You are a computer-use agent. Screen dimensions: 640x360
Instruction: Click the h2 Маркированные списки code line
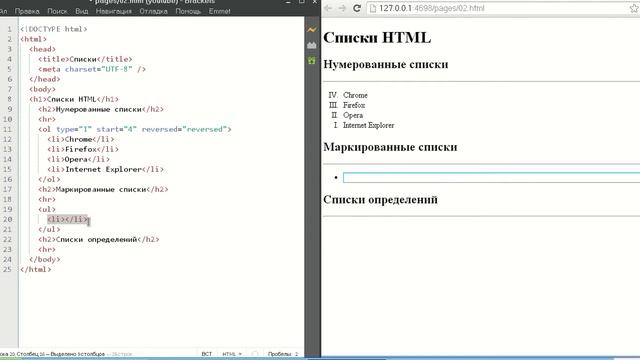103,189
